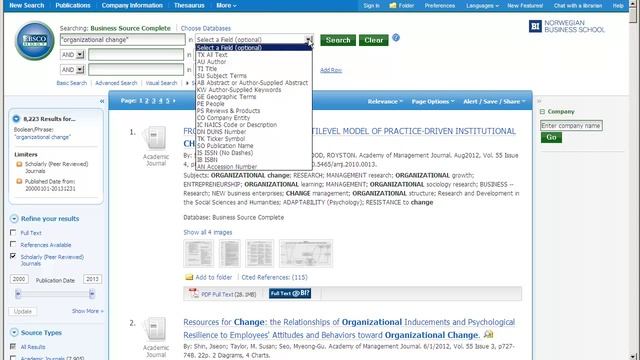Click the publication start year 2000 field
The height and width of the screenshot is (360, 640).
19,279
